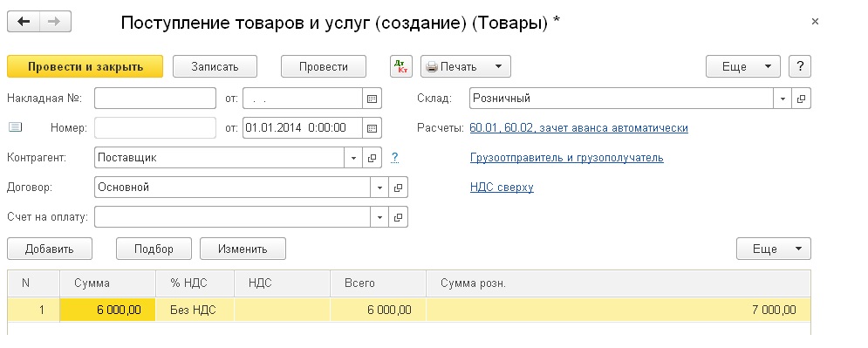This screenshot has width=868, height=348.
Task: Expand Контрагент dropdown list
Action: tap(353, 158)
